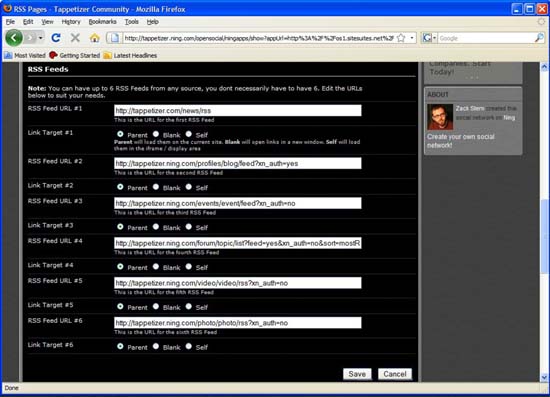Click the Stop loading X icon
Screen dimensions: 550x397
pyautogui.click(x=75, y=38)
